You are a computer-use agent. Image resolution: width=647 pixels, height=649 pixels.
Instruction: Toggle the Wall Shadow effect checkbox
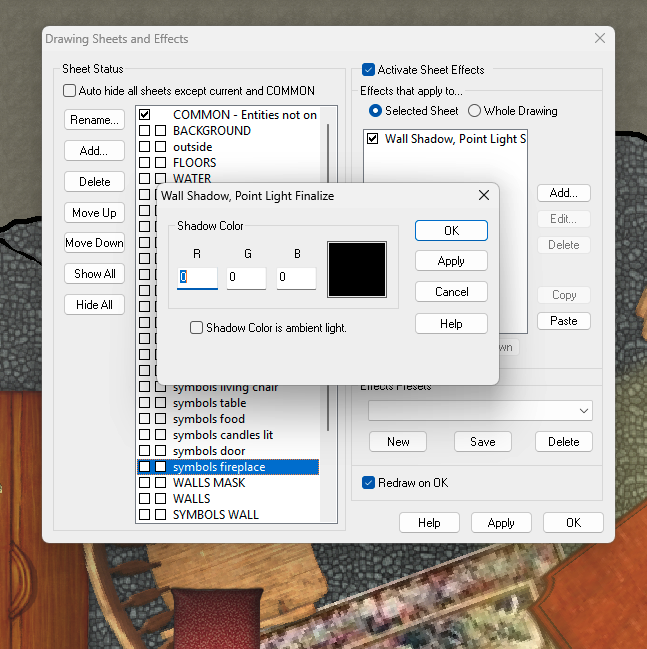373,139
